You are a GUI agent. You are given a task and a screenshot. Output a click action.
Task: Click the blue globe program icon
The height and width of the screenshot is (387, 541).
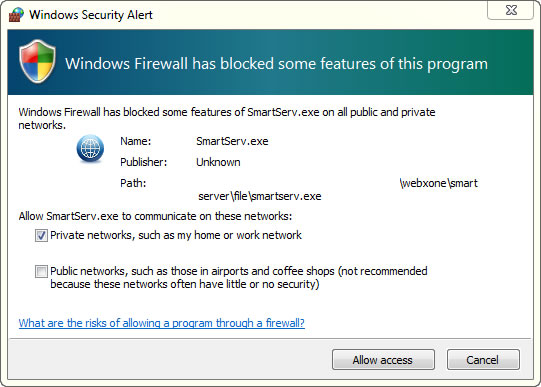tap(90, 149)
